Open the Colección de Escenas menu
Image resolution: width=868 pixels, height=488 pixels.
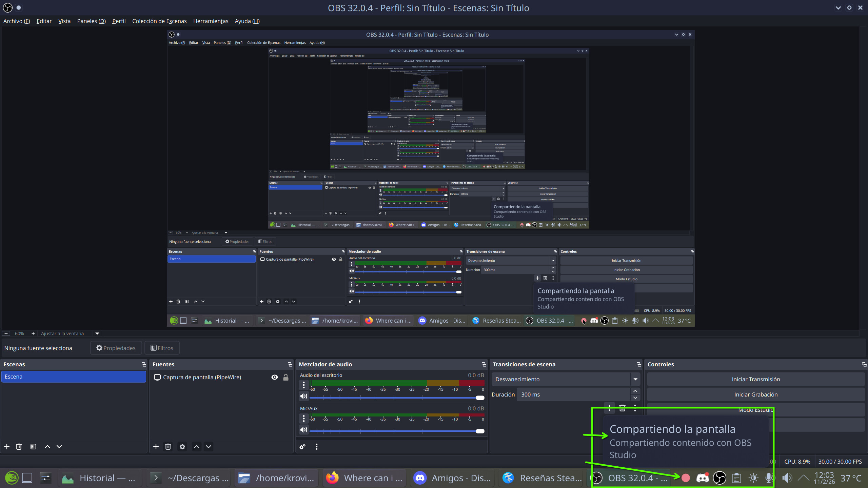(x=159, y=21)
